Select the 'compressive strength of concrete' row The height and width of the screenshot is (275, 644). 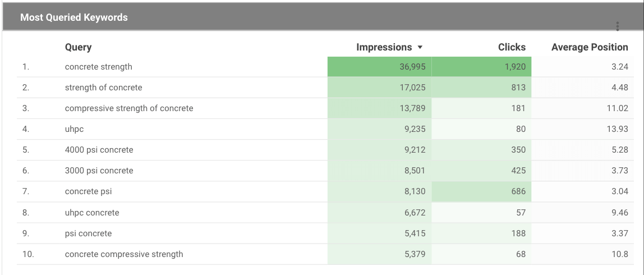coord(325,108)
